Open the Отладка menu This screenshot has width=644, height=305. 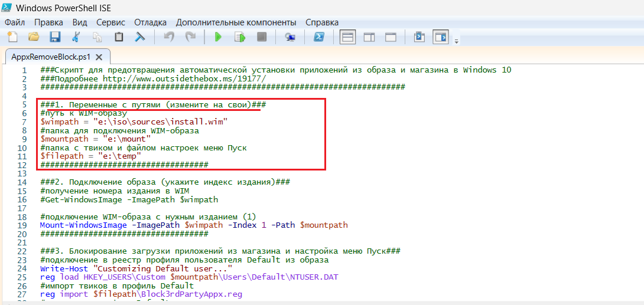click(150, 22)
